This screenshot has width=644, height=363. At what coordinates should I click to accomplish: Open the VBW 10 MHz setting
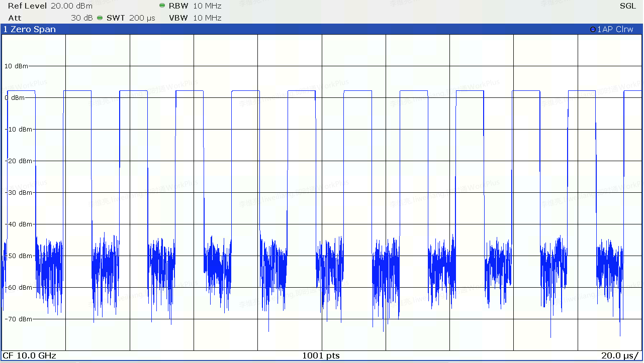(x=207, y=18)
